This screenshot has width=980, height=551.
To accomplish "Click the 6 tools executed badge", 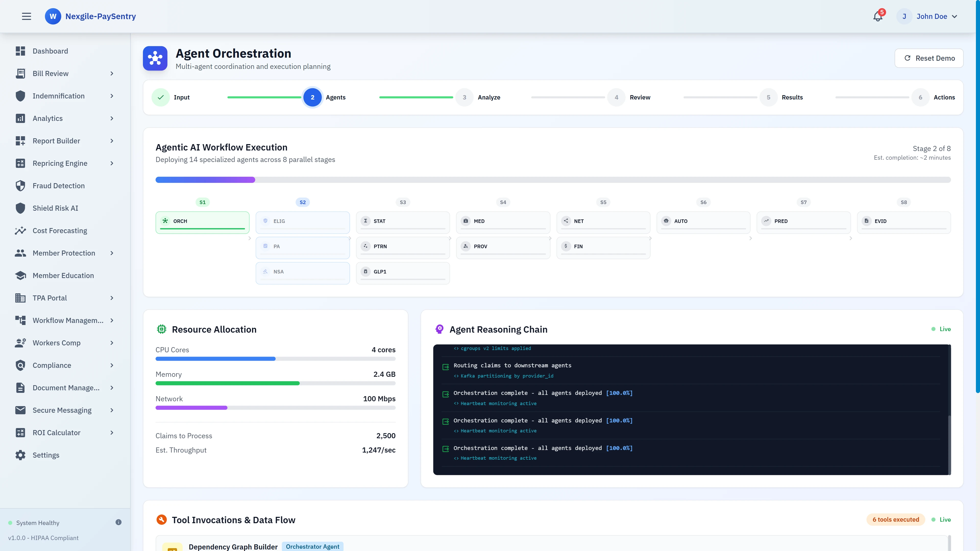I will click(895, 519).
